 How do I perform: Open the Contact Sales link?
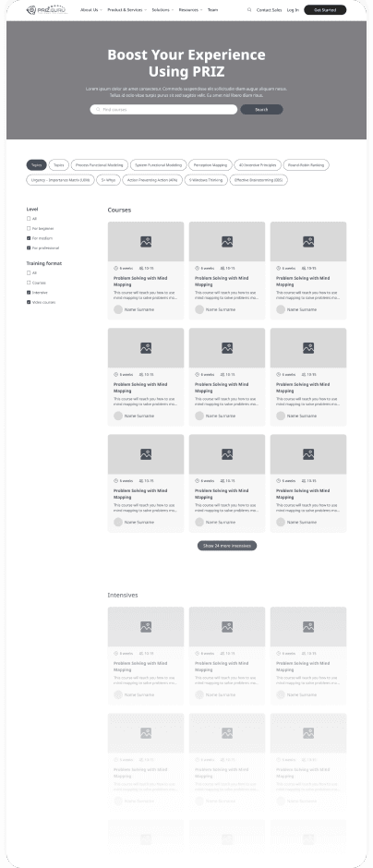269,10
